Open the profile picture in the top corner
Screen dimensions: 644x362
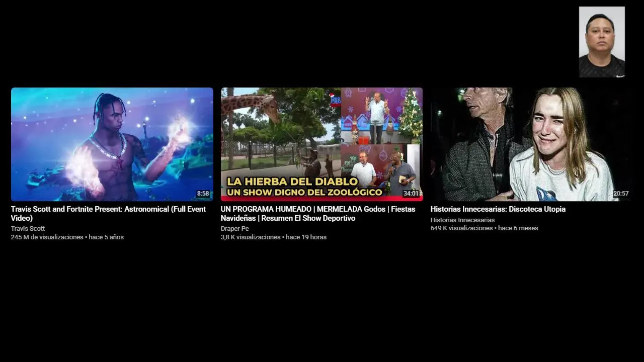tap(602, 42)
